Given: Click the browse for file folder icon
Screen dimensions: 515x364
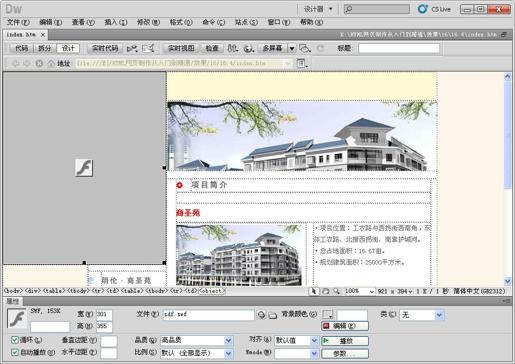Looking at the screenshot, I should tap(273, 315).
